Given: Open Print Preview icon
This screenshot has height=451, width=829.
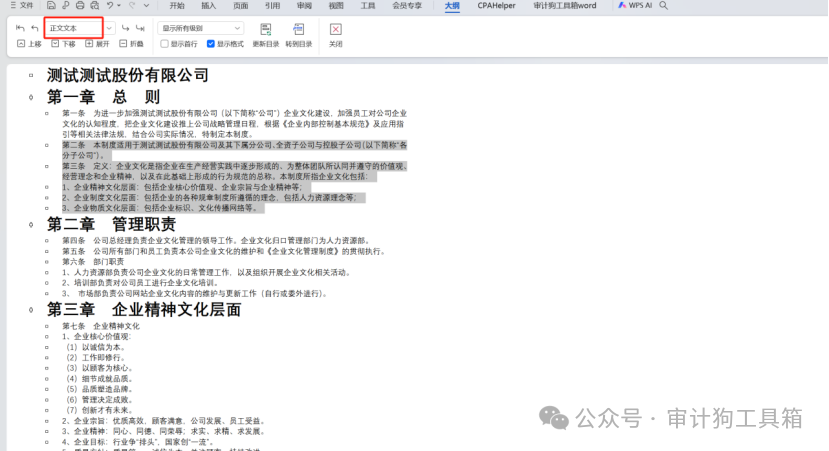Looking at the screenshot, I should pos(95,5).
